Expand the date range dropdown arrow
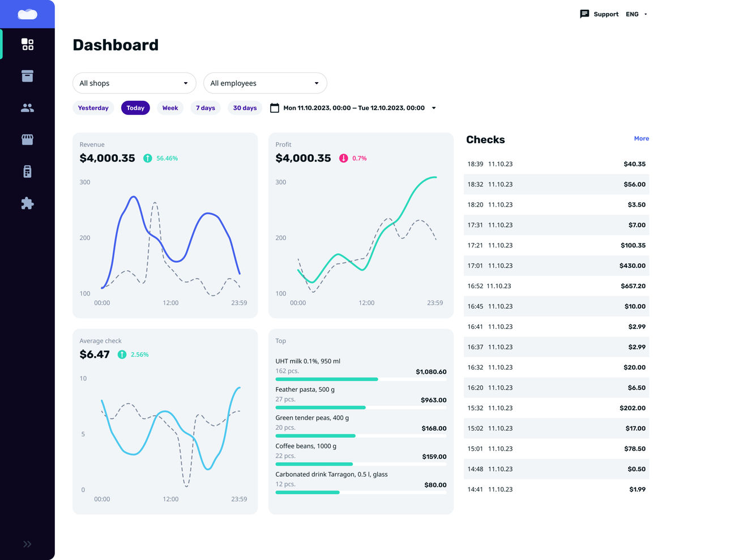Image resolution: width=743 pixels, height=560 pixels. [434, 108]
